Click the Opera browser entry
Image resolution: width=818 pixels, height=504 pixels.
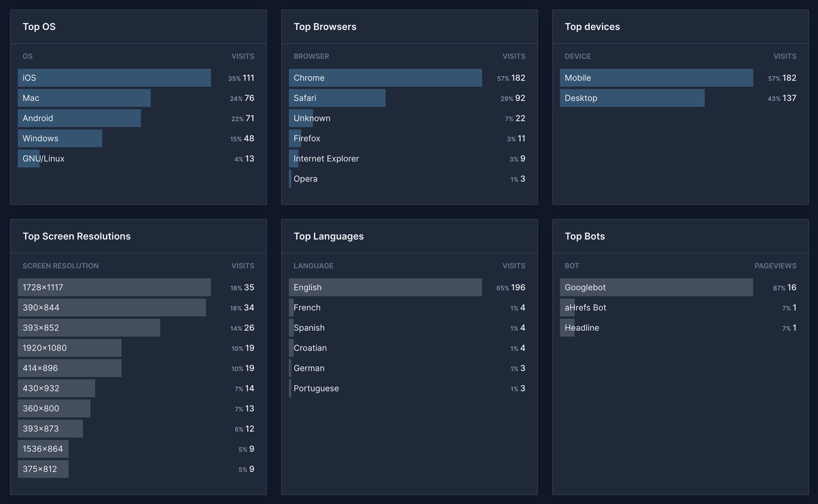[305, 178]
